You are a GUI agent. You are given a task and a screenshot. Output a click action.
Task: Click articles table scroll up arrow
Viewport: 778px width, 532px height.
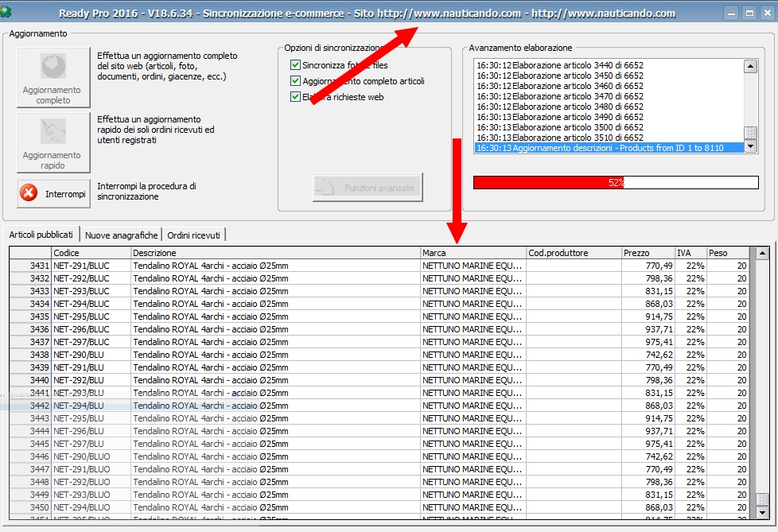point(762,254)
